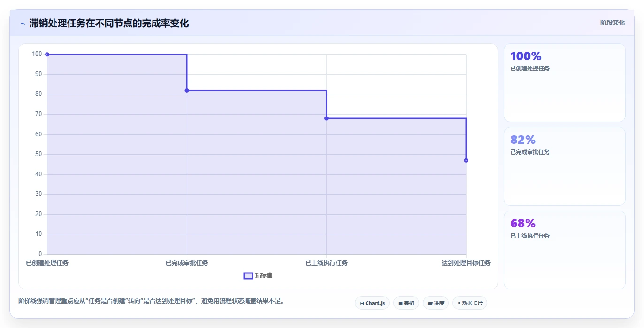Click the 已上线执行任务 x-axis label

coord(326,263)
